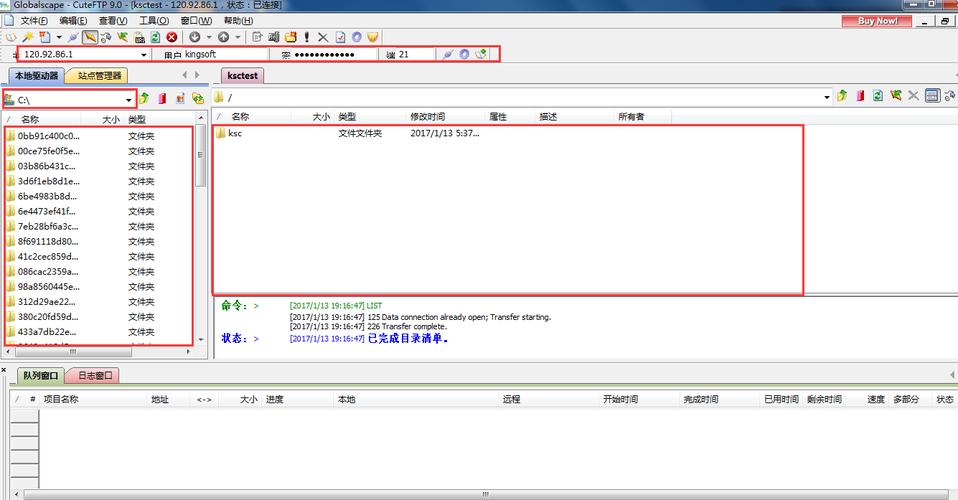Expand the host address 120.92.86.1 dropdown
This screenshot has height=500, width=958.
pos(144,55)
